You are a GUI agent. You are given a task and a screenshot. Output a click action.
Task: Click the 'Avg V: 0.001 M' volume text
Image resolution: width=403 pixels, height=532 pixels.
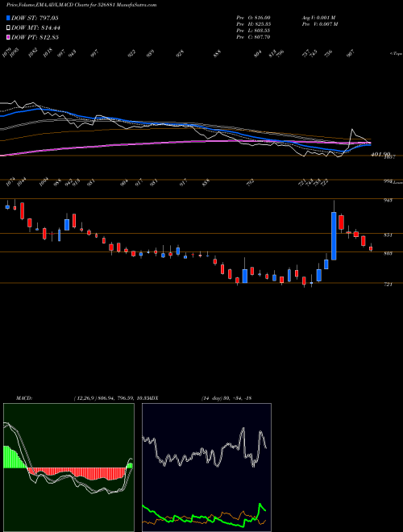pos(318,18)
